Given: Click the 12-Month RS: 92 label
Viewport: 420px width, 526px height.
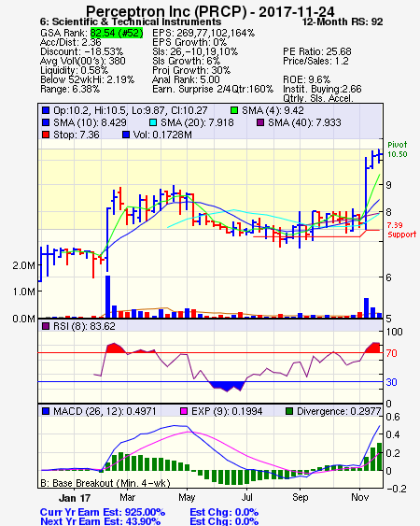Looking at the screenshot, I should tap(343, 21).
